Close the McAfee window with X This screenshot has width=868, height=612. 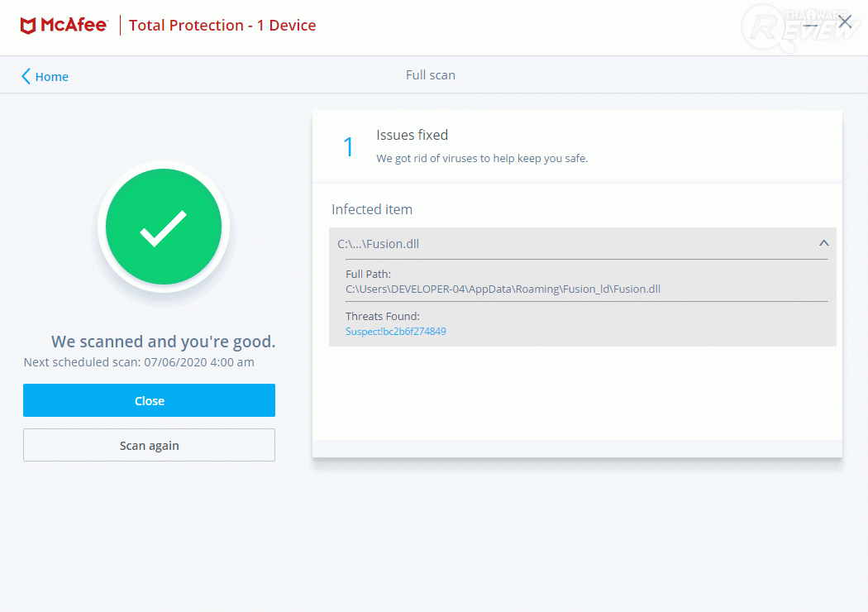[845, 22]
